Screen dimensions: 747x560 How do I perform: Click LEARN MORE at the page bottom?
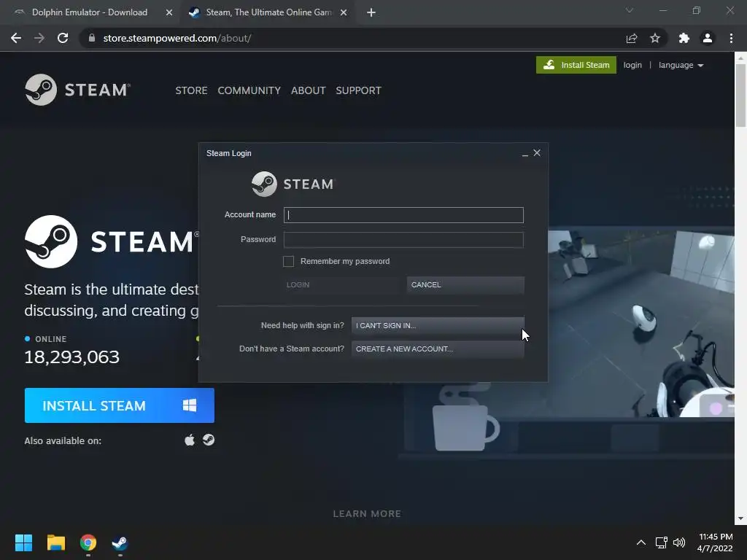367,514
